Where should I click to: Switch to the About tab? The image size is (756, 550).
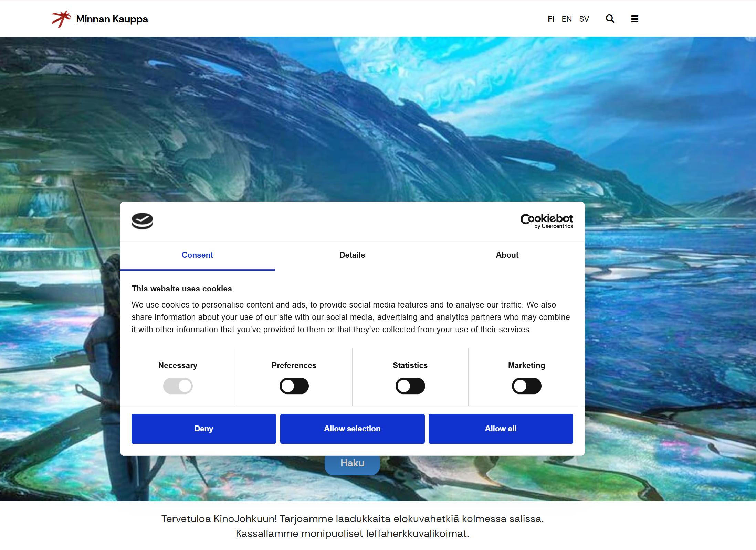point(507,255)
